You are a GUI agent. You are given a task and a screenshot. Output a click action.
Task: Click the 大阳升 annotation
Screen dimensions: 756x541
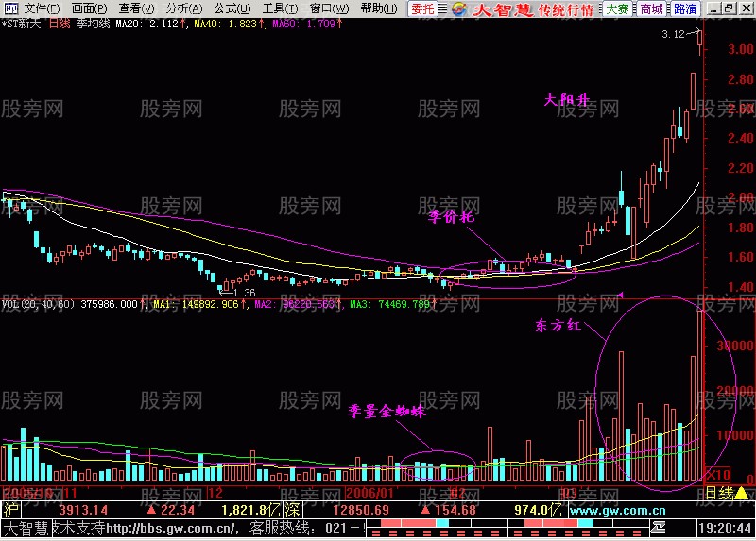[x=566, y=99]
